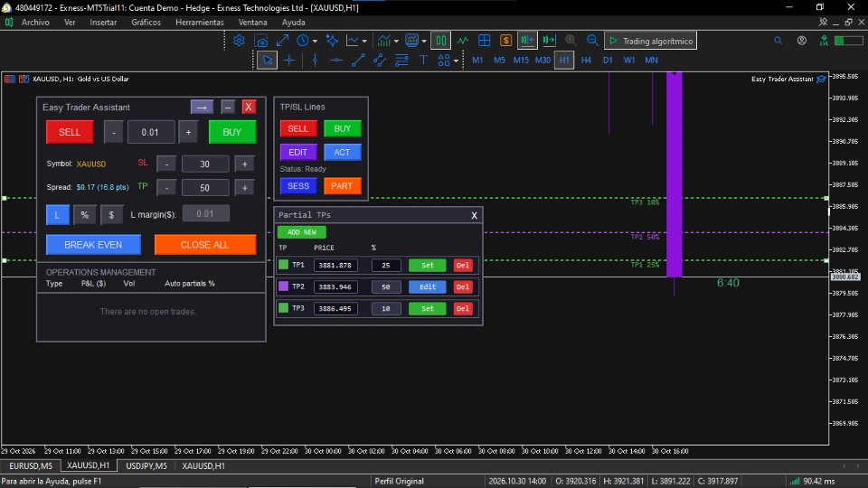
Task: Click the TP1 price field 3881.878
Action: pos(335,265)
